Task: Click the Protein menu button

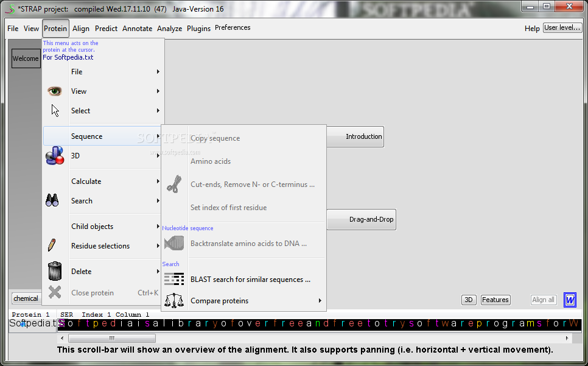Action: click(55, 29)
